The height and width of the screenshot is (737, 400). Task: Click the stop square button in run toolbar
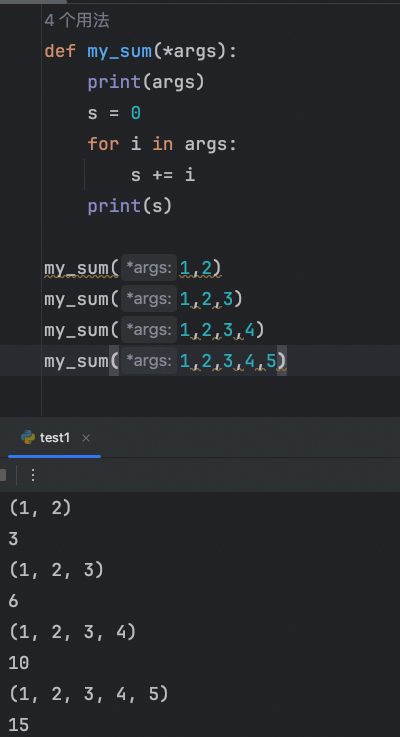(2, 475)
